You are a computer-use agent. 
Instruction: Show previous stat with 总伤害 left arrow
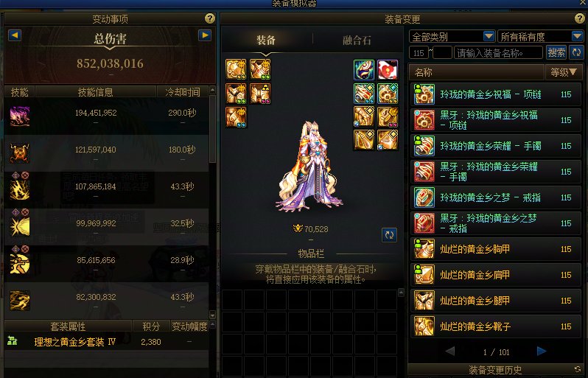15,35
